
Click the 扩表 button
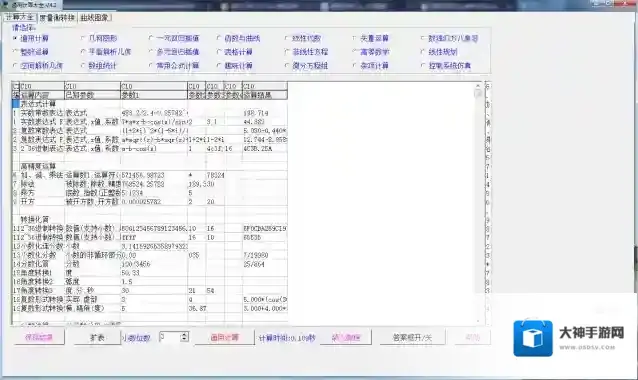click(97, 337)
